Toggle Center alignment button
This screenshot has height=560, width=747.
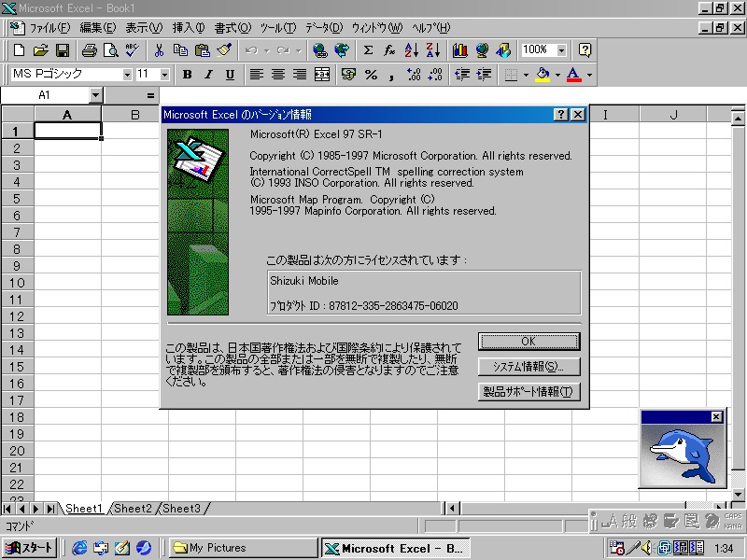(278, 75)
